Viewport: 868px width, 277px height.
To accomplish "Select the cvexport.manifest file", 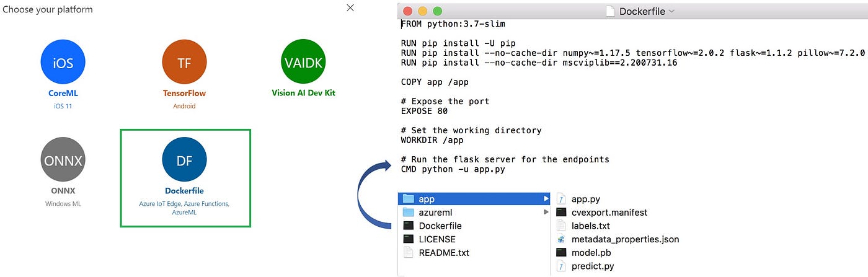I will pyautogui.click(x=609, y=212).
